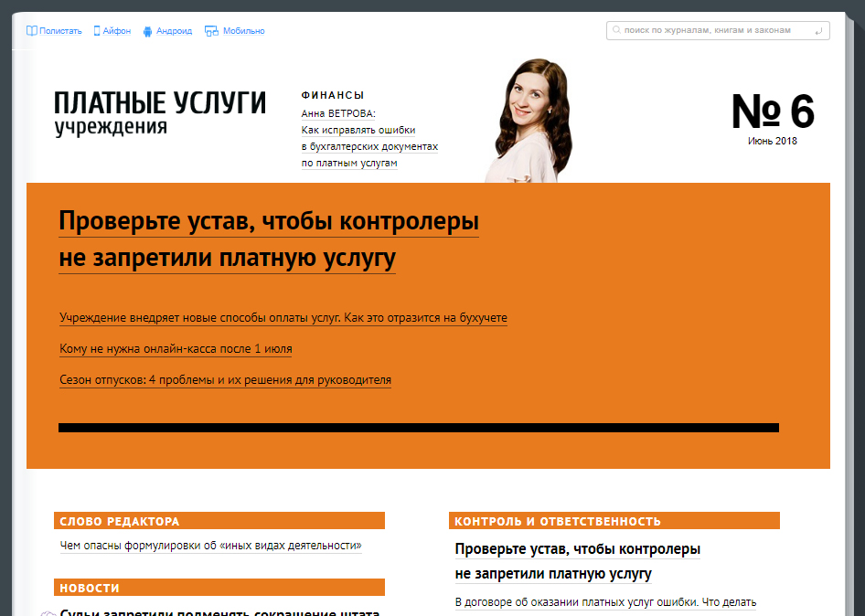Screen dimensions: 865x616
Task: Open the Сезон отпусков article link
Action: click(x=225, y=380)
